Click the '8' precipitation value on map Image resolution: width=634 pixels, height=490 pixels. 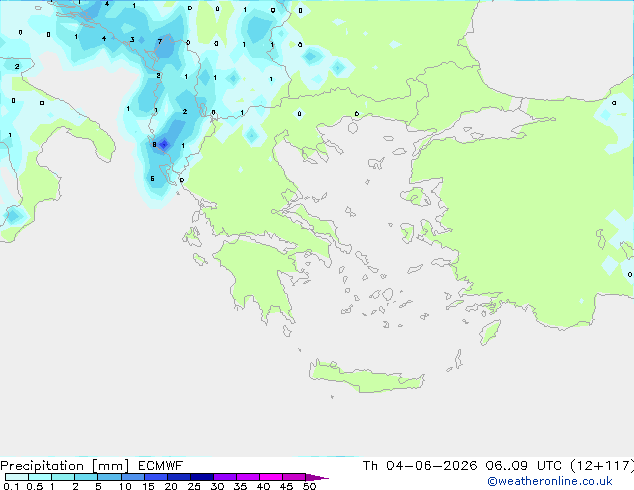(154, 144)
